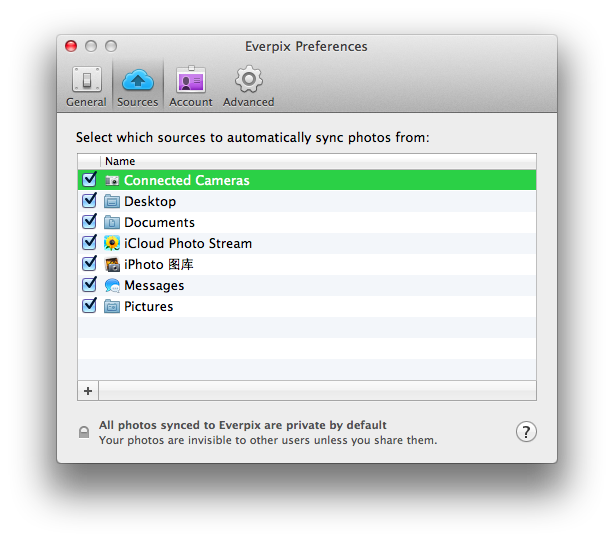Click the padlock privacy icon

click(x=84, y=432)
